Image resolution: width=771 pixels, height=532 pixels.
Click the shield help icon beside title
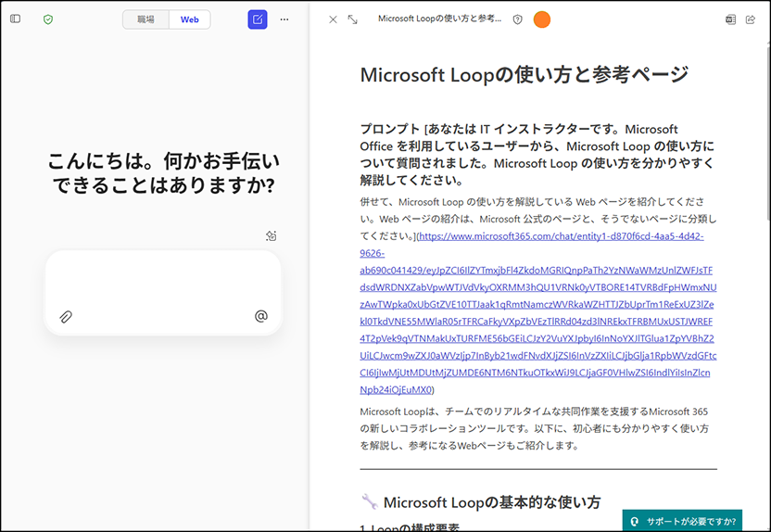(517, 19)
